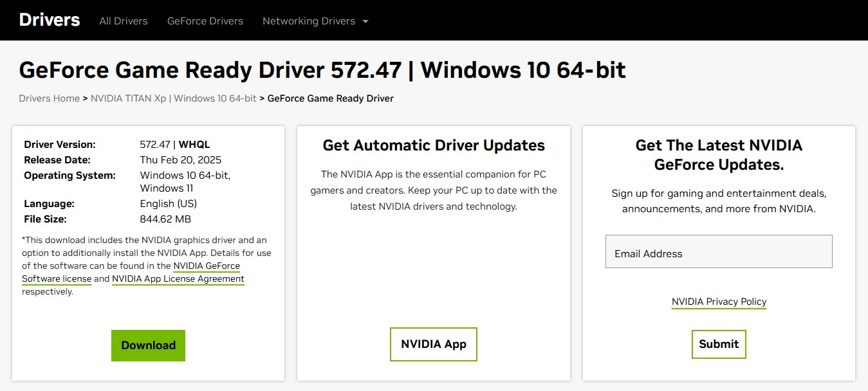Focus the Email Address input field

pyautogui.click(x=719, y=251)
